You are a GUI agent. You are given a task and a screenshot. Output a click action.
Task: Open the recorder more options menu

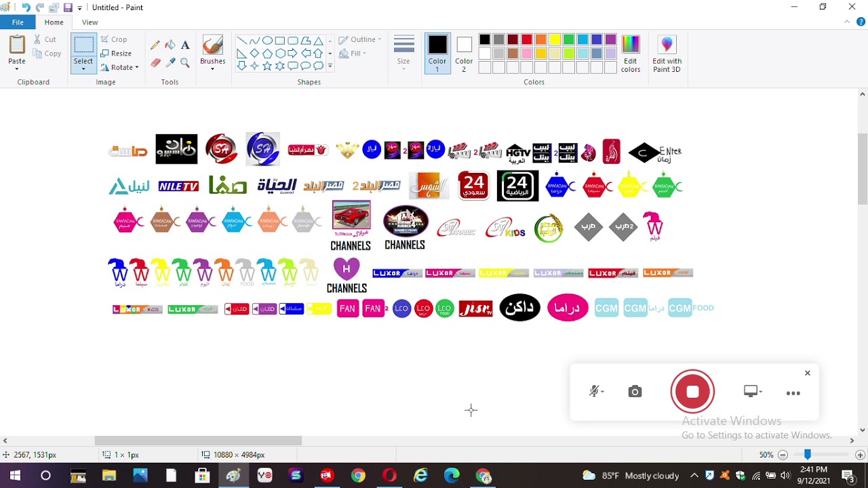pyautogui.click(x=793, y=393)
